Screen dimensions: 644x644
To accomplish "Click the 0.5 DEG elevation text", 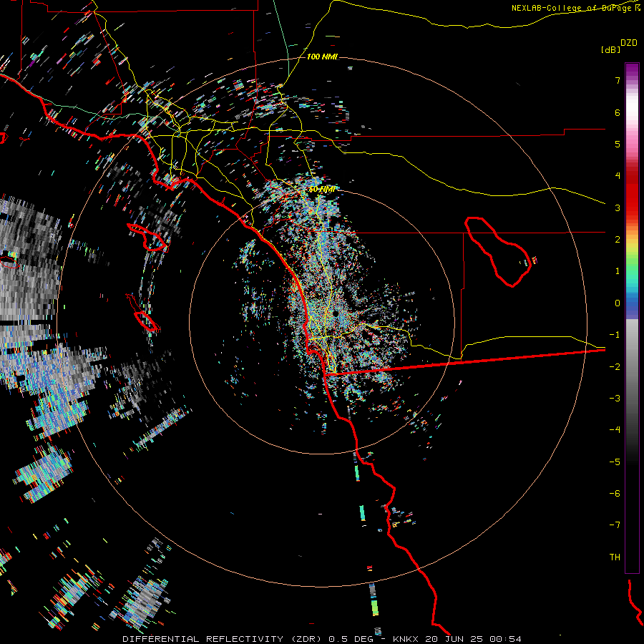I will [351, 639].
